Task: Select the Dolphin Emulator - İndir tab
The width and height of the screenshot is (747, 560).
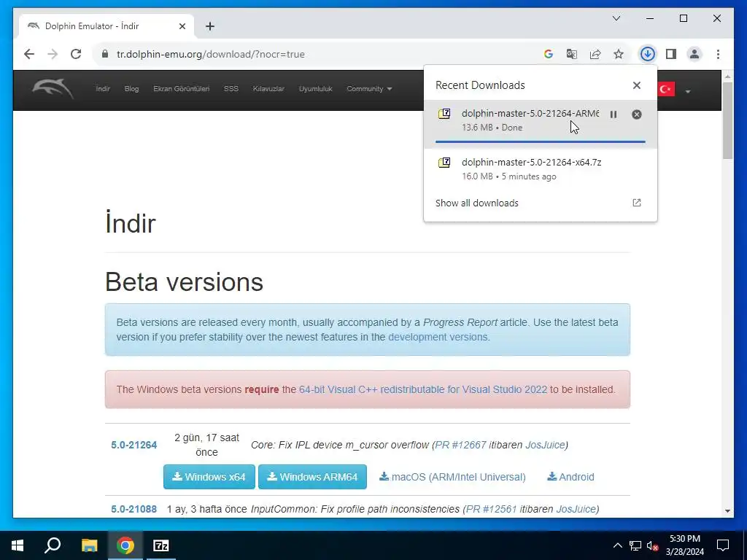Action: pos(107,26)
